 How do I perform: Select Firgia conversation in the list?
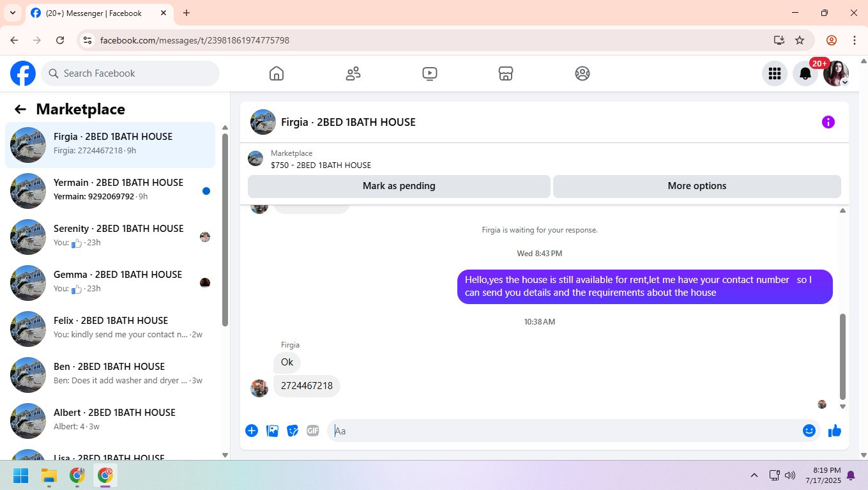[110, 145]
